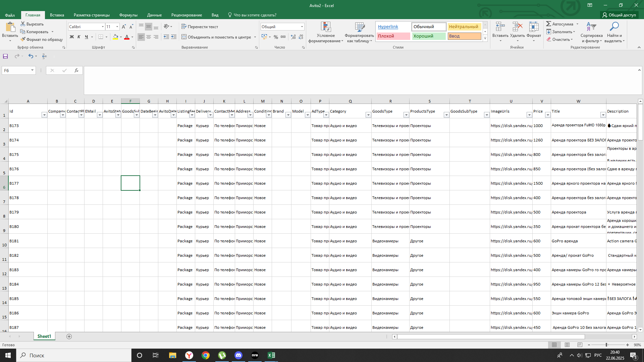The height and width of the screenshot is (362, 644).
Task: Click the text orientation icon
Action: (166, 26)
